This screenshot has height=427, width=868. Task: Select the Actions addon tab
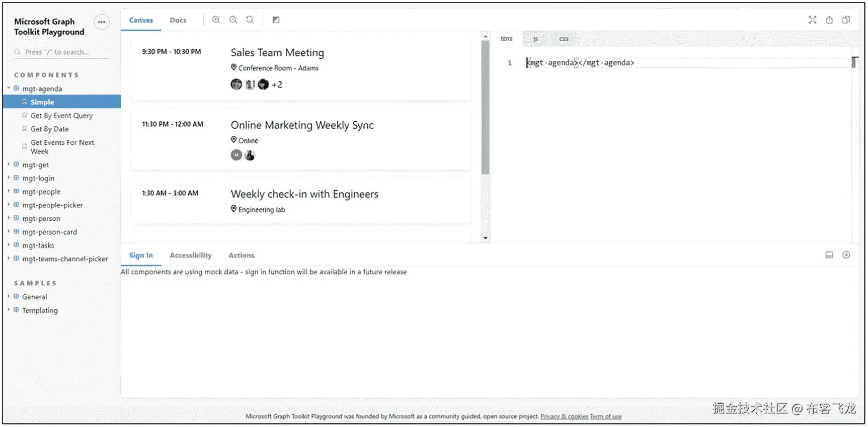coord(242,255)
